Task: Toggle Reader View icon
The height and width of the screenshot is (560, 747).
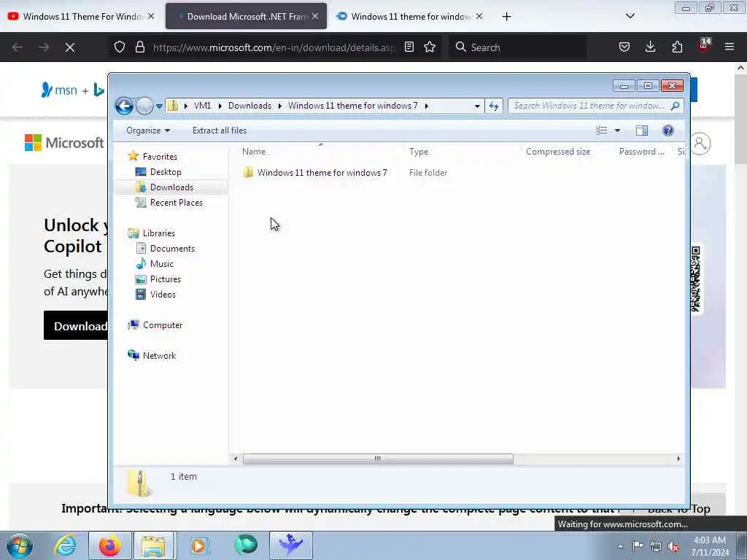Action: [x=409, y=47]
